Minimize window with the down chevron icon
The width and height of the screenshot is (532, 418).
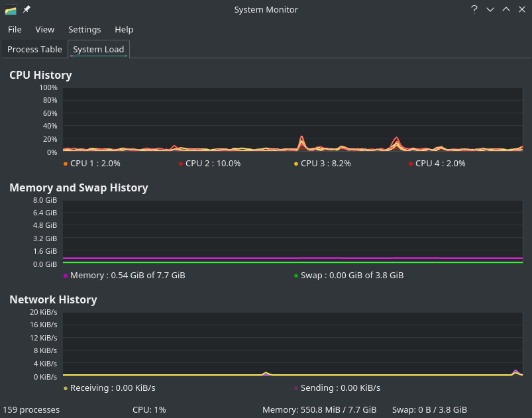(x=490, y=9)
